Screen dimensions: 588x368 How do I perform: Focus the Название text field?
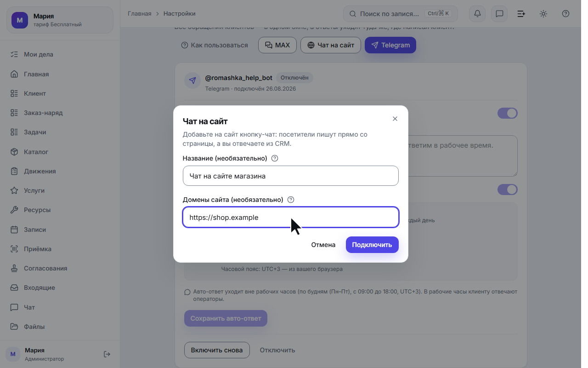(290, 176)
